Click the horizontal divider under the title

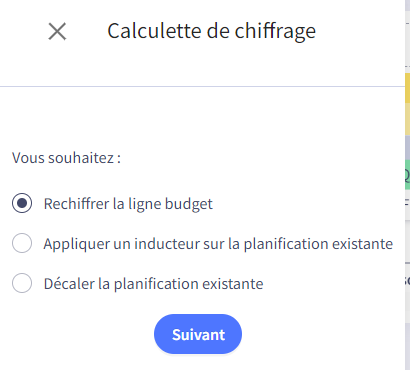pos(202,86)
